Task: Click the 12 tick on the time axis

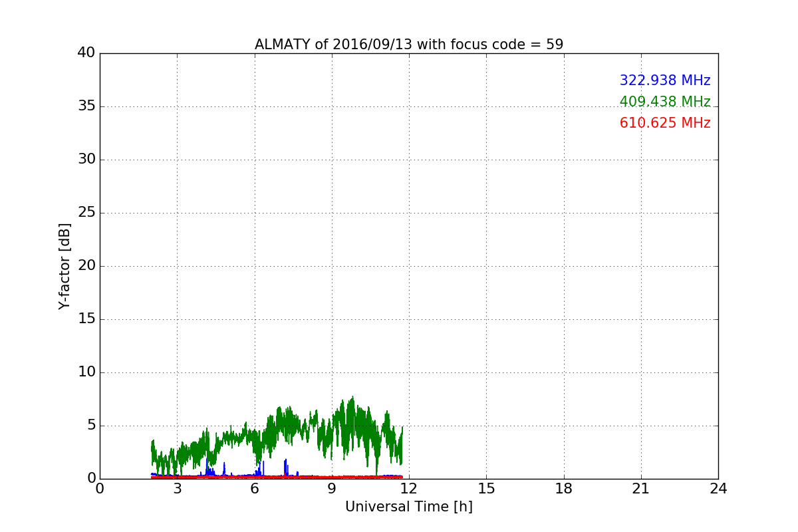Action: click(409, 489)
